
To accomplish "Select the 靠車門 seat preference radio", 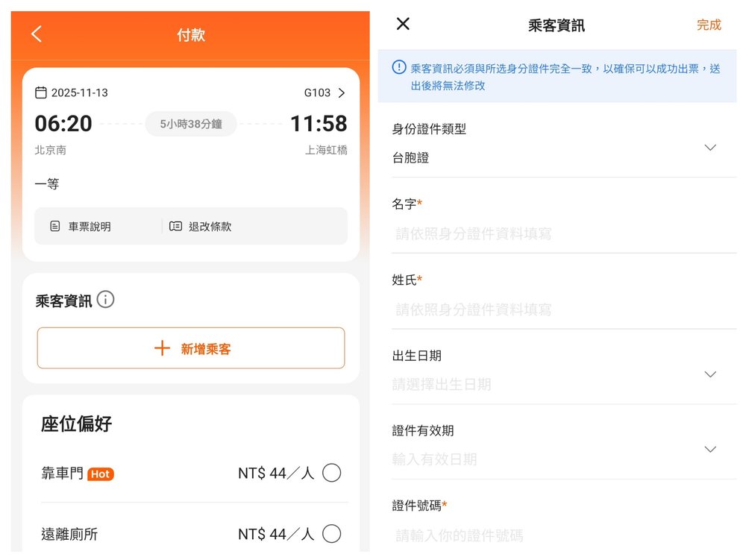I will pos(332,473).
